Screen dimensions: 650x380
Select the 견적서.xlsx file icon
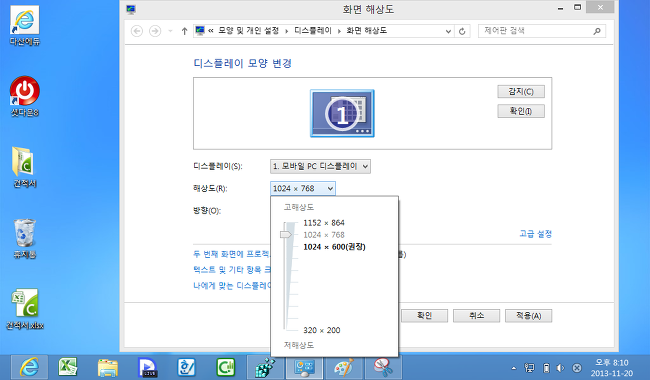point(25,309)
